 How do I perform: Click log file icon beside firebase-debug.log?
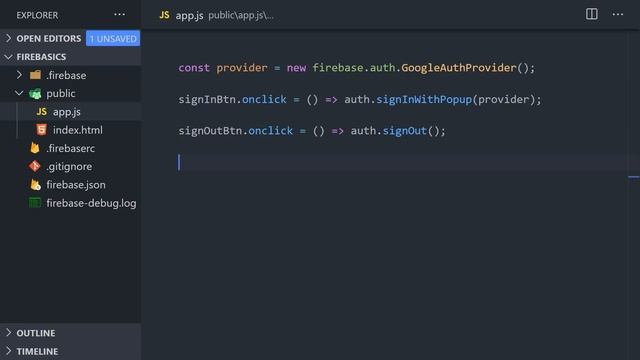(35, 203)
